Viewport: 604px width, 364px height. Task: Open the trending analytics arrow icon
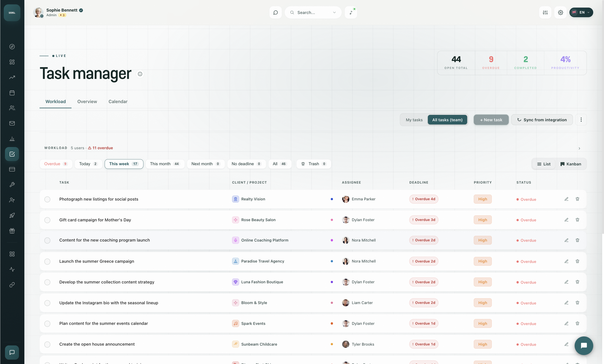tap(12, 78)
